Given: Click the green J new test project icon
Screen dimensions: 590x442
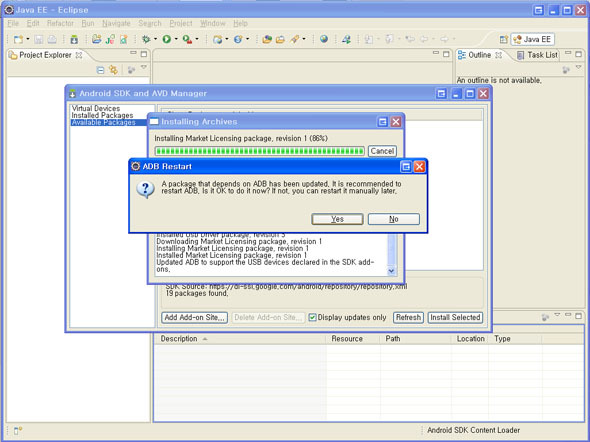Looking at the screenshot, I should (x=110, y=39).
